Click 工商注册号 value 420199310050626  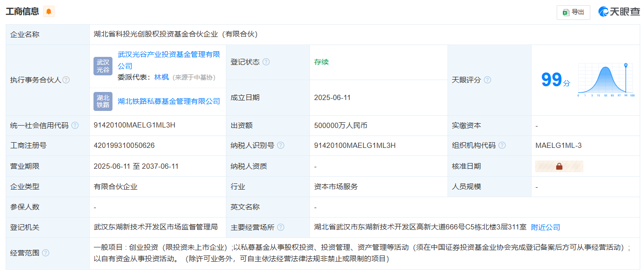click(x=124, y=146)
